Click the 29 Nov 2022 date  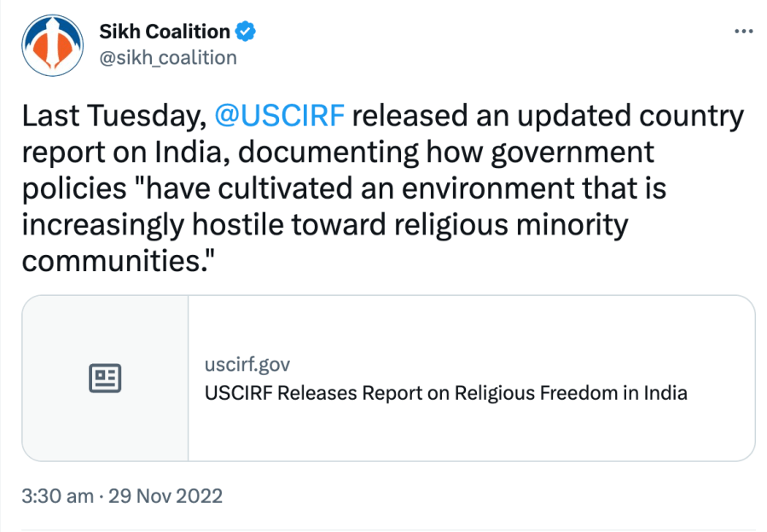166,495
